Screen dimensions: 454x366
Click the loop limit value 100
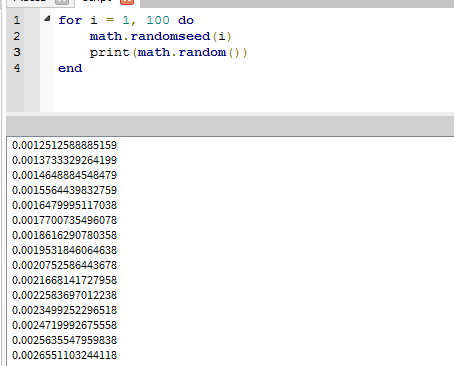tap(158, 20)
